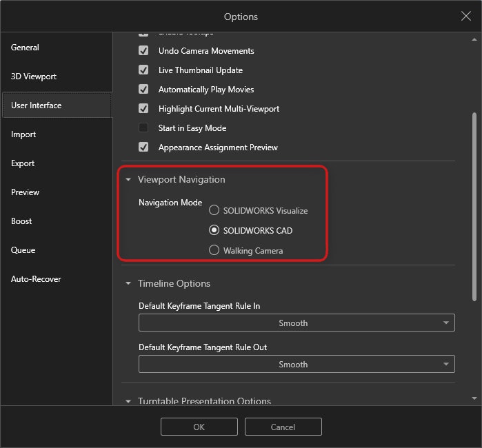Switch to 3D Viewport settings
The width and height of the screenshot is (482, 448).
(x=33, y=77)
